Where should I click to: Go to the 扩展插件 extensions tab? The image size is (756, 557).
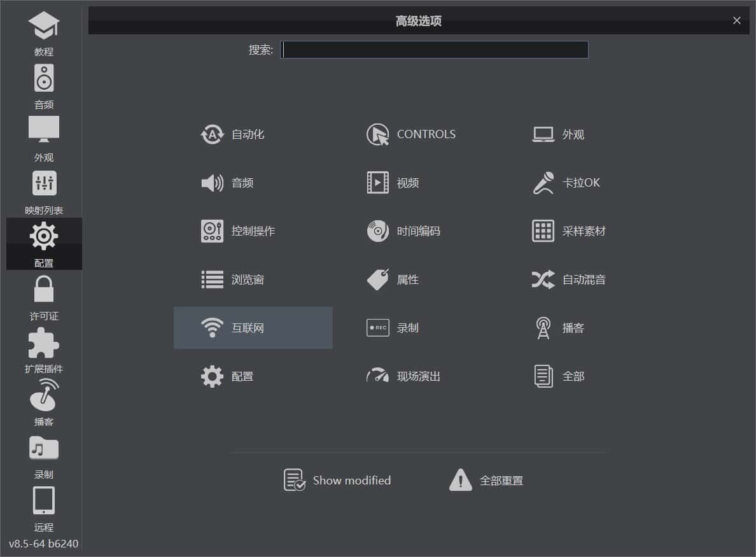click(44, 350)
